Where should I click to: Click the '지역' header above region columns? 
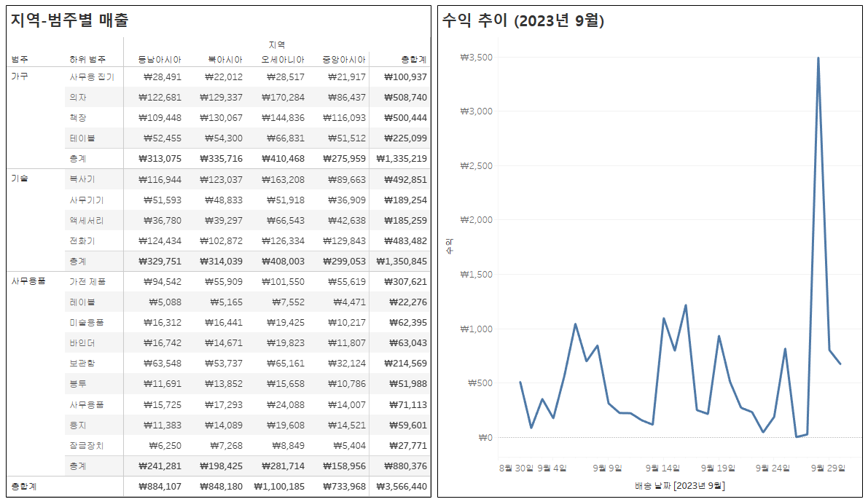(277, 45)
